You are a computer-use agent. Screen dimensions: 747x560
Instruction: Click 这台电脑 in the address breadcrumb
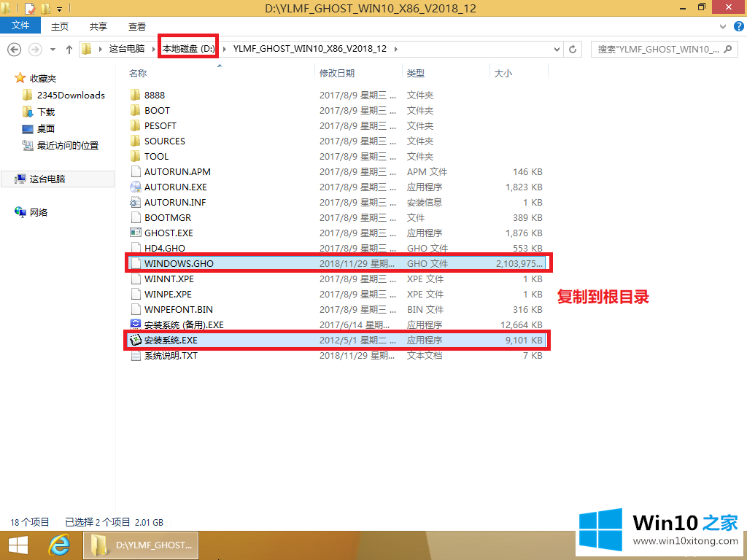click(x=127, y=49)
